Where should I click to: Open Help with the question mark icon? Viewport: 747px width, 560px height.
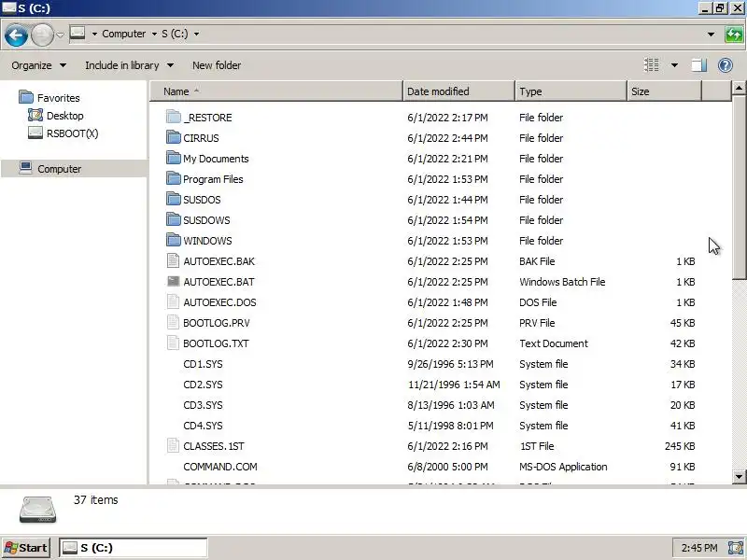coord(726,64)
